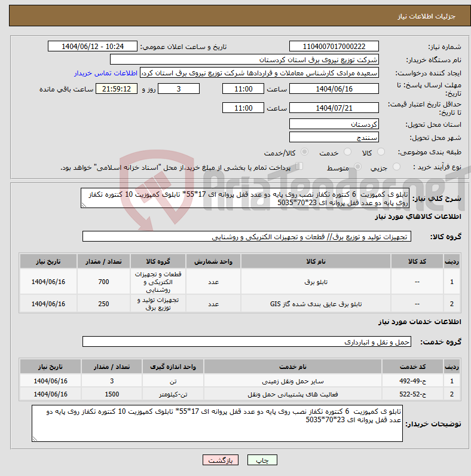Click the کد کالا column header
Image resolution: width=471 pixels, height=476 pixels.
tap(417, 261)
